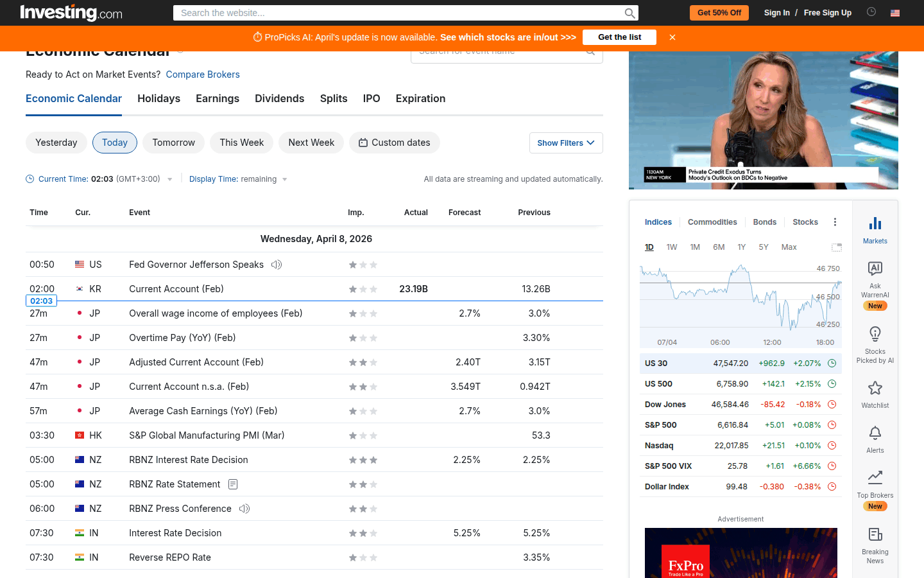Open the Alerts bell icon
The height and width of the screenshot is (578, 924).
pos(875,433)
